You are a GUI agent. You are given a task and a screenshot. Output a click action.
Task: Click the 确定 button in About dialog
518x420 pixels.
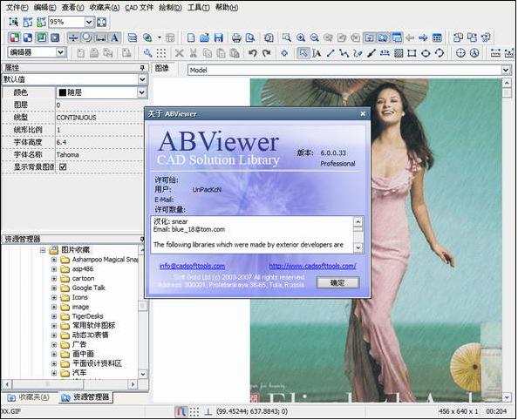[x=337, y=282]
